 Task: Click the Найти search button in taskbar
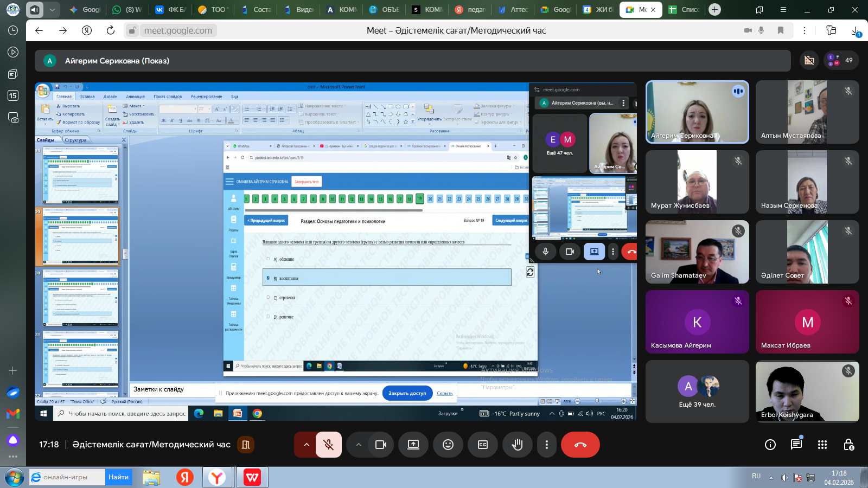(118, 477)
